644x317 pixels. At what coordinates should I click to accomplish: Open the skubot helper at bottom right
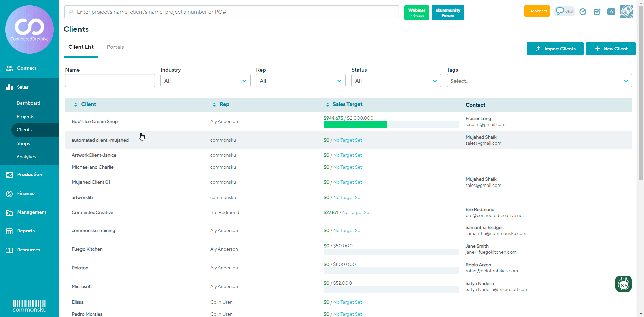623,284
